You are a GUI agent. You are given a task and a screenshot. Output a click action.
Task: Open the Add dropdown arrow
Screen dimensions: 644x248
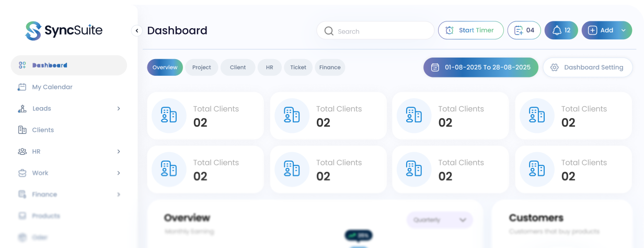(623, 30)
